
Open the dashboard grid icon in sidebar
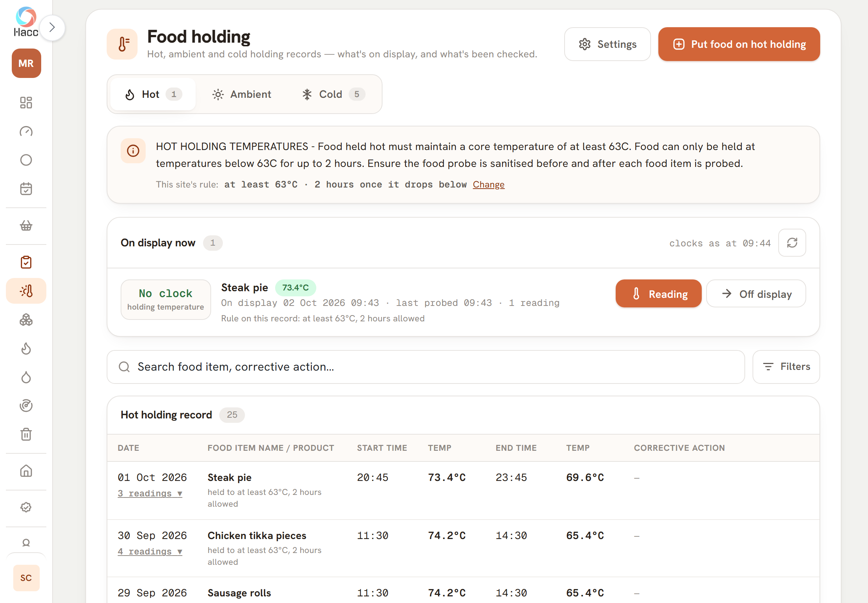tap(26, 102)
